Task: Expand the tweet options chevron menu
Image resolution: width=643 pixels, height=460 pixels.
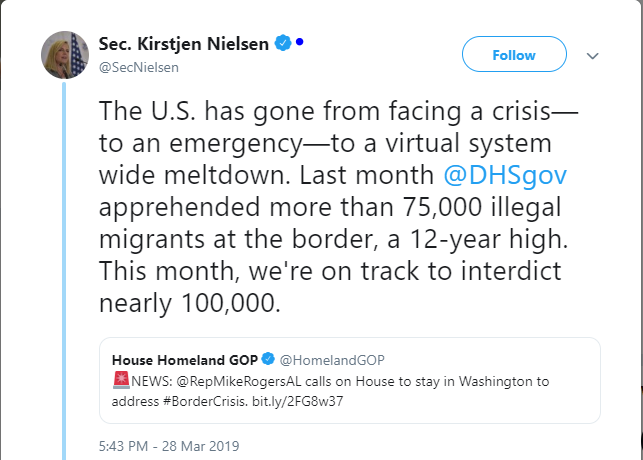Action: 593,56
